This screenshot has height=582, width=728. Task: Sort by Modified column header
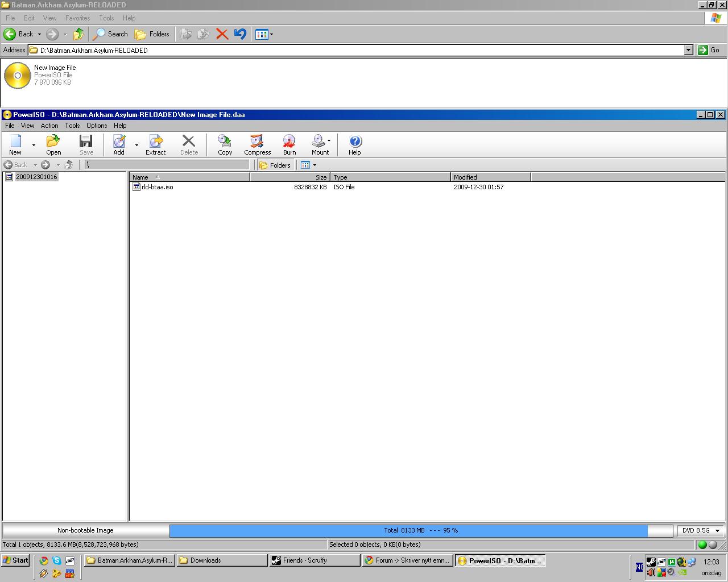[491, 177]
